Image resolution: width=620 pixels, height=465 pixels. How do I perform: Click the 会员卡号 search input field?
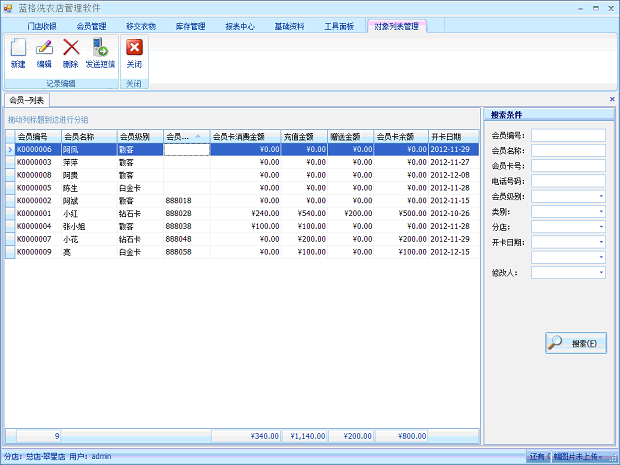(x=568, y=166)
